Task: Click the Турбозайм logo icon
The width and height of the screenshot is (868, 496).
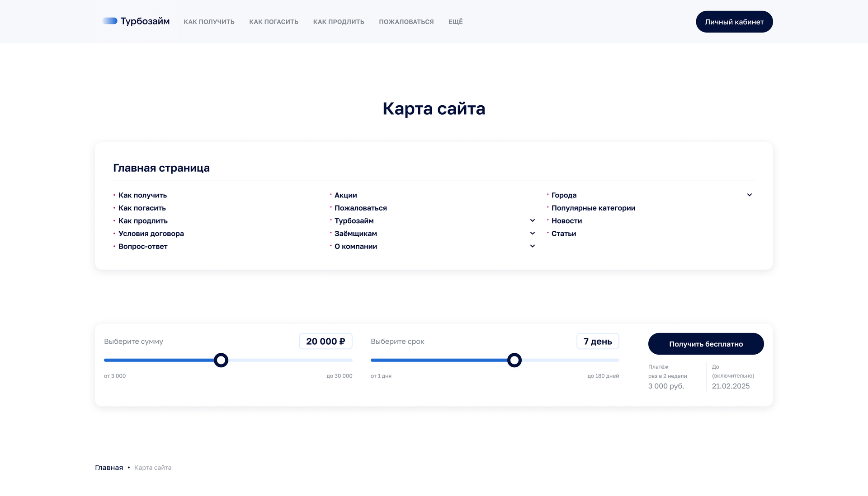Action: point(110,21)
